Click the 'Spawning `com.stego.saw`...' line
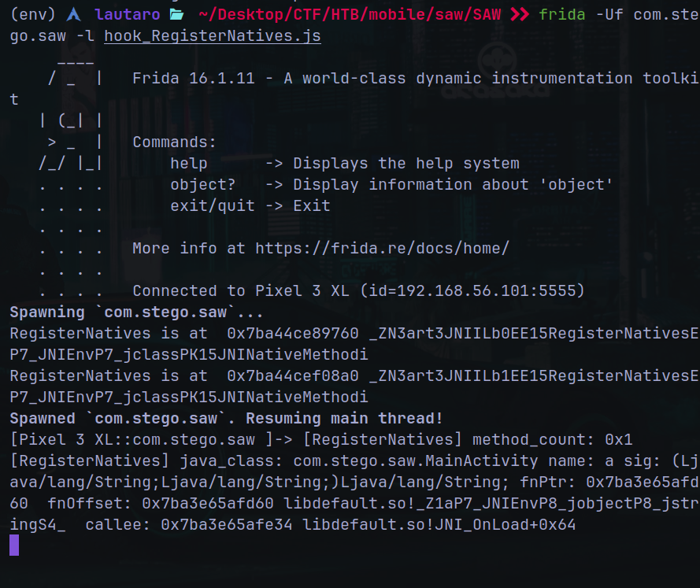Image resolution: width=700 pixels, height=588 pixels. pos(136,312)
